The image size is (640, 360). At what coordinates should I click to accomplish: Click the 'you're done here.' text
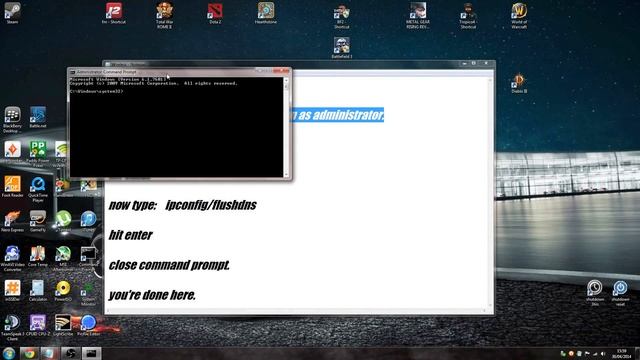point(152,295)
